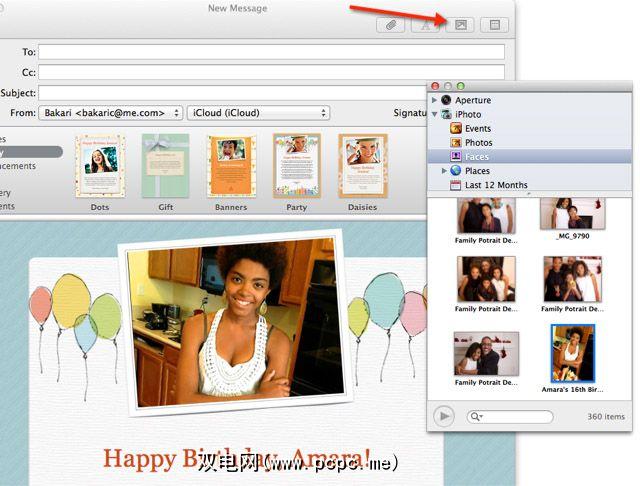Select Last 12 Months album
The image size is (640, 486).
pyautogui.click(x=496, y=185)
